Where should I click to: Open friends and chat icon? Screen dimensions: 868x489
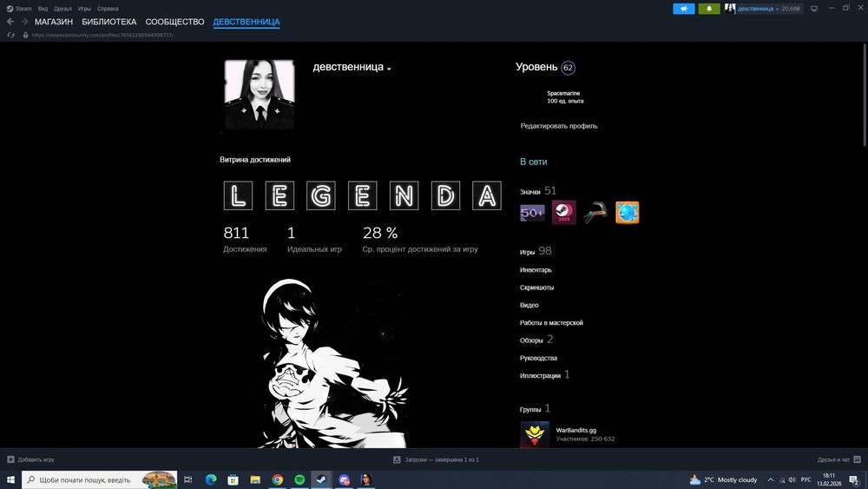point(857,459)
